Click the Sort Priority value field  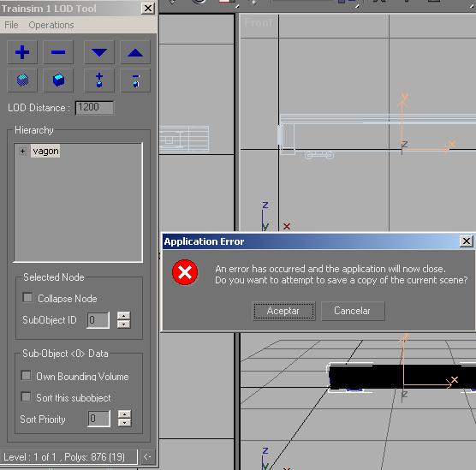point(98,419)
